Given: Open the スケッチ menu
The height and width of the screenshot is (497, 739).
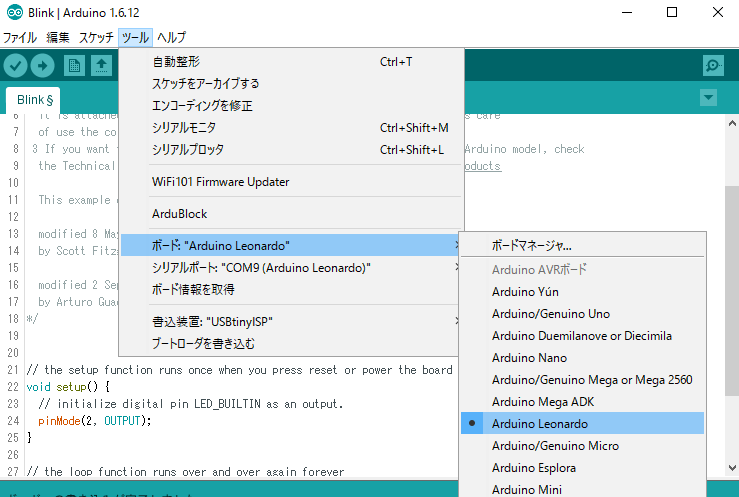Looking at the screenshot, I should (x=96, y=37).
